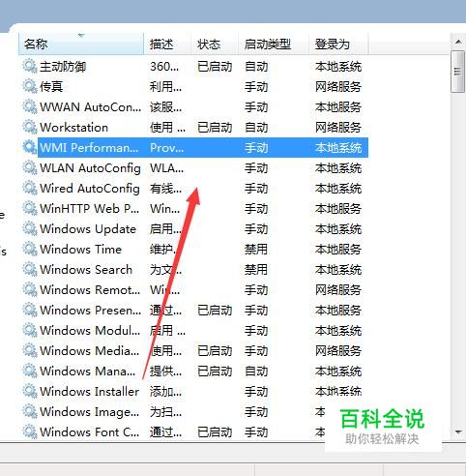Select the 传真 service name

pyautogui.click(x=51, y=87)
